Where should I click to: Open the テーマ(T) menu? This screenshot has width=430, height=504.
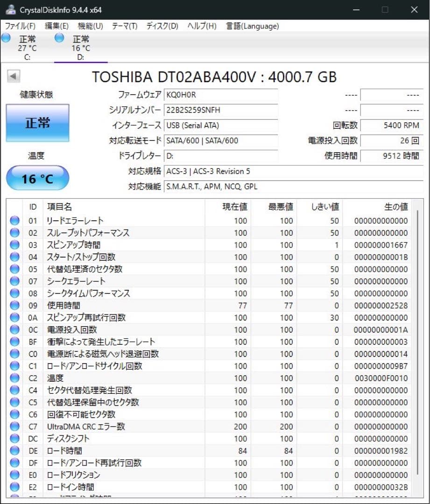125,26
